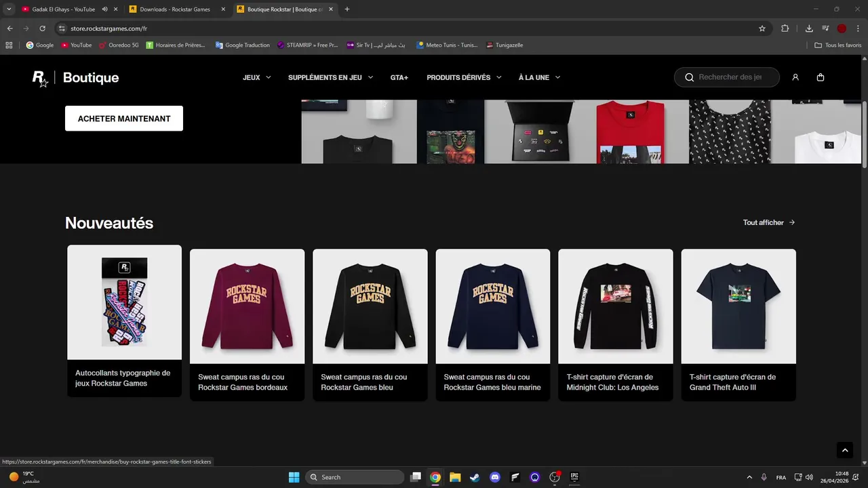Image resolution: width=868 pixels, height=488 pixels.
Task: Open the GTA+ menu item
Action: pos(399,77)
